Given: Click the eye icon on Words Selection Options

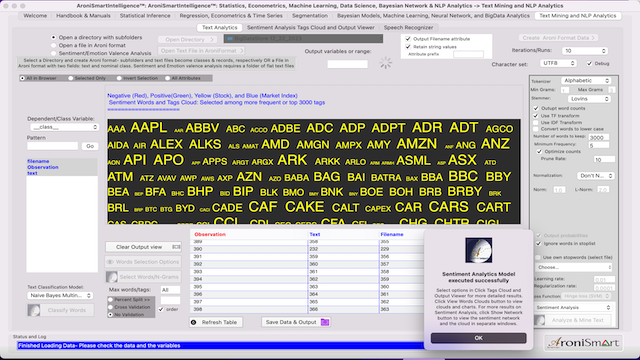Looking at the screenshot, I should click(110, 262).
